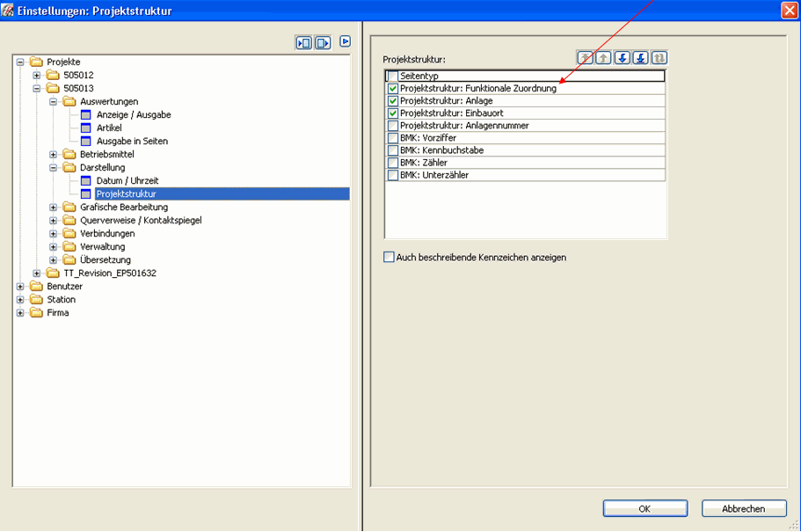The image size is (801, 532).
Task: Expand the TT_Revision_EP501632 project node
Action: click(36, 273)
